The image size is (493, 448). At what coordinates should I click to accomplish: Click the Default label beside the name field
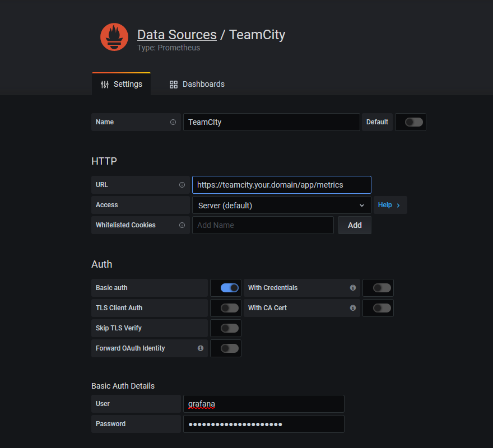tap(377, 122)
